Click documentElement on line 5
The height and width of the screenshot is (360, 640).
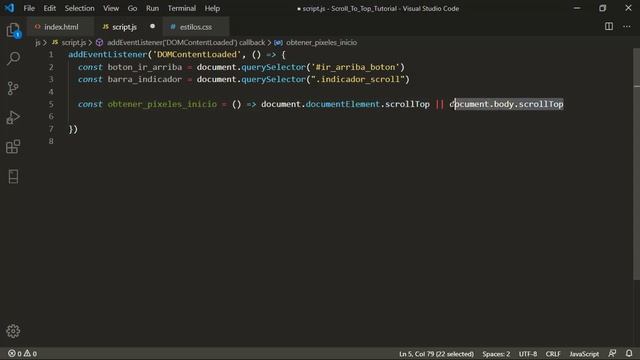click(x=342, y=104)
